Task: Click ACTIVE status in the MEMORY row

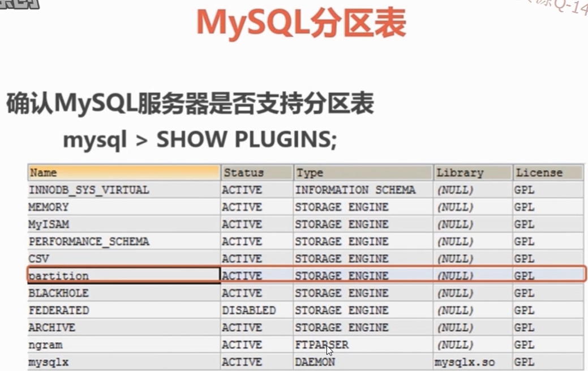Action: [257, 207]
